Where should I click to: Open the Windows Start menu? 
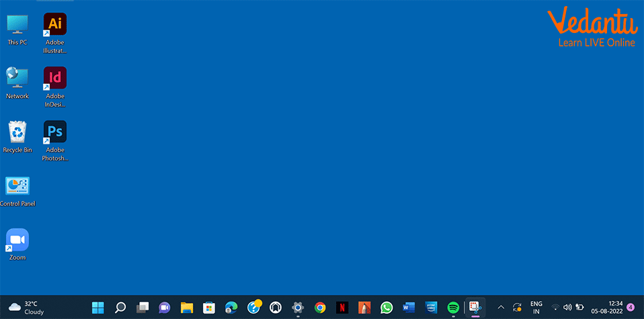98,308
